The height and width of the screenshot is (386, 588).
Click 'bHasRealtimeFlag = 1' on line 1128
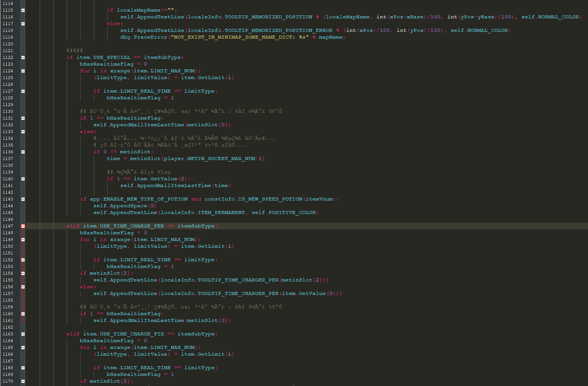[x=140, y=98]
